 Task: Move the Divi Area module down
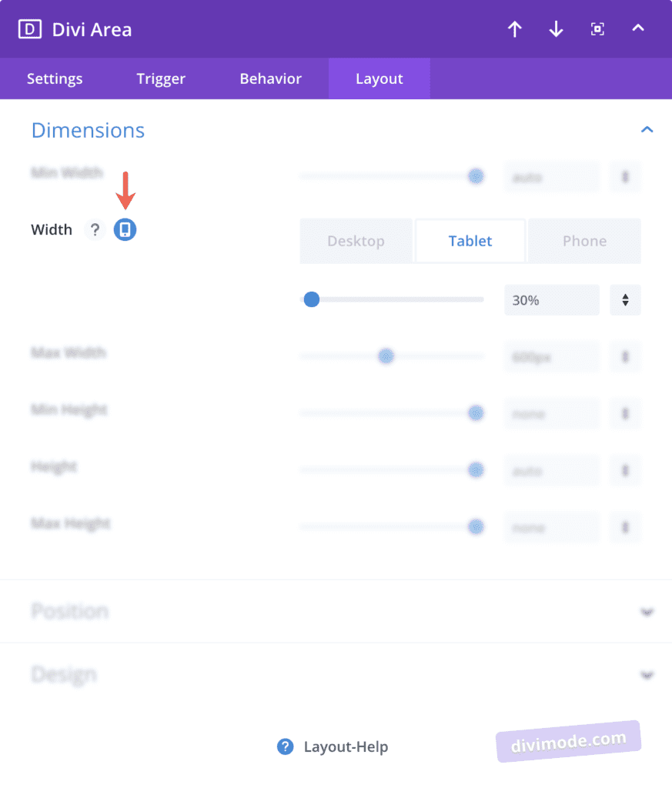pos(556,29)
